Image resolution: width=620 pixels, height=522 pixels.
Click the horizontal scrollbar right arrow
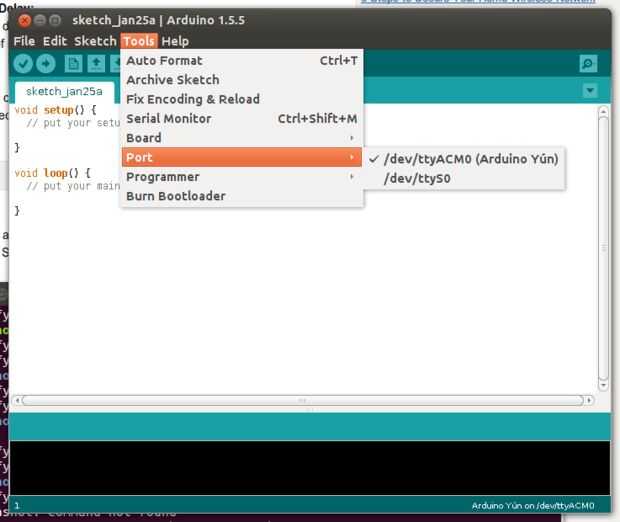pos(589,400)
